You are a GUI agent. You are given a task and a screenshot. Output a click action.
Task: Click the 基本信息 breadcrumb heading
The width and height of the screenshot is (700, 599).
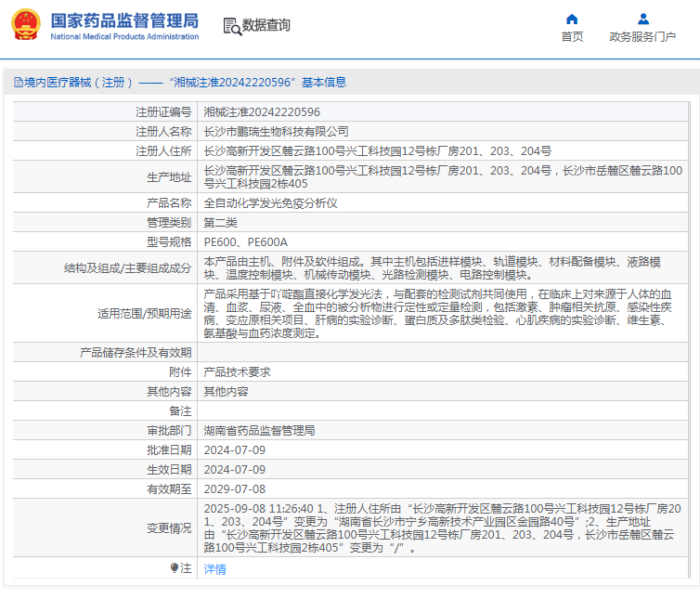coord(324,83)
